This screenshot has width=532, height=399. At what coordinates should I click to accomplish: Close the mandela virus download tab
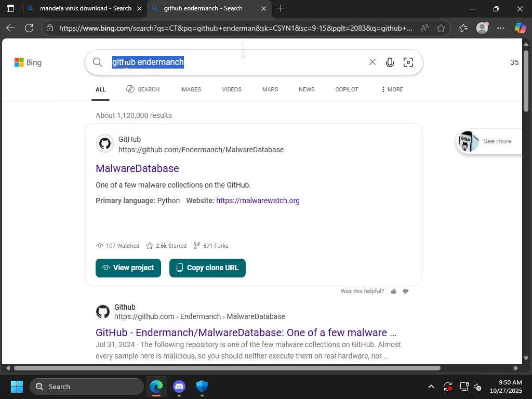pos(139,8)
